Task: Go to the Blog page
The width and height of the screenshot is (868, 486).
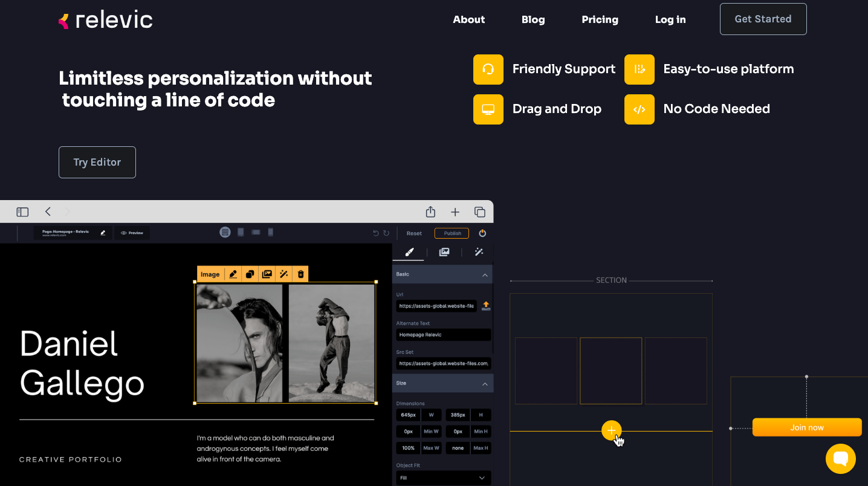Action: (533, 19)
